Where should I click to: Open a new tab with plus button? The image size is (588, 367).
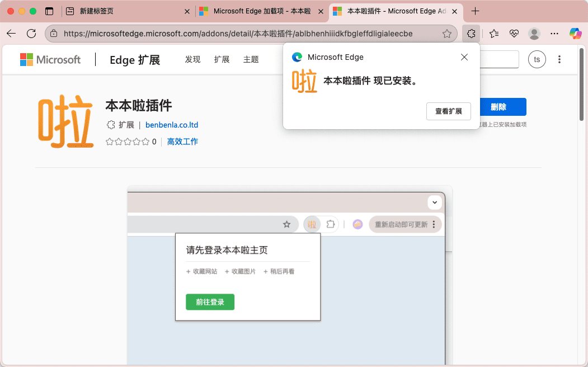click(x=476, y=11)
